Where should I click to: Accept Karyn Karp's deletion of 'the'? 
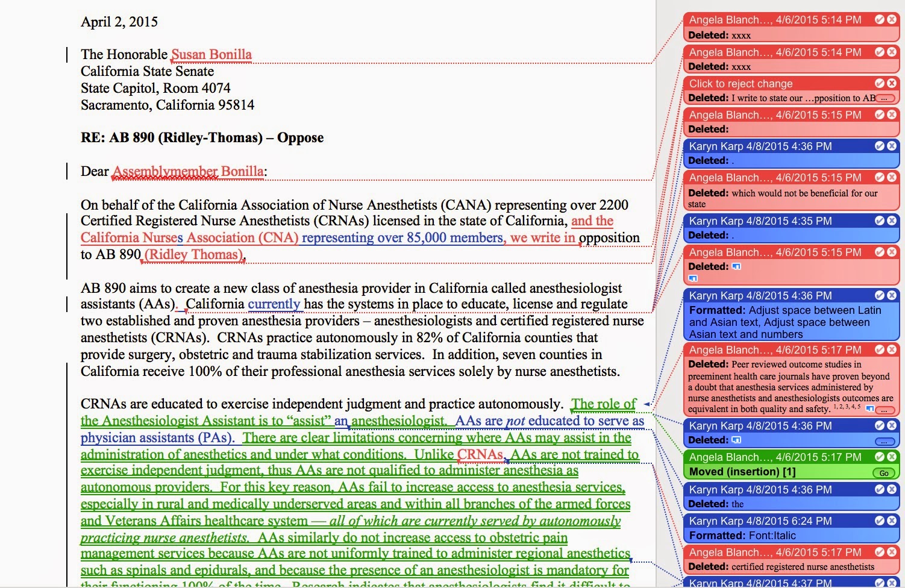880,489
